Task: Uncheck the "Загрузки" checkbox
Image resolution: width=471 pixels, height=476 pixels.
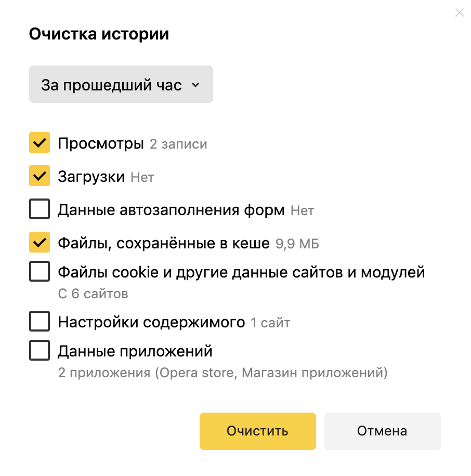Action: pyautogui.click(x=40, y=176)
